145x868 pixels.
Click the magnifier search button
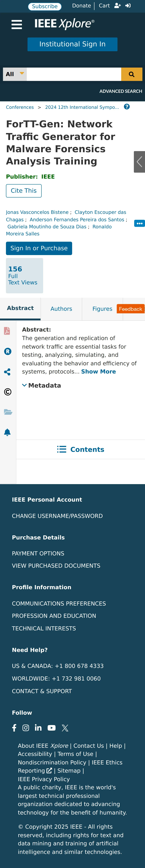(x=131, y=74)
